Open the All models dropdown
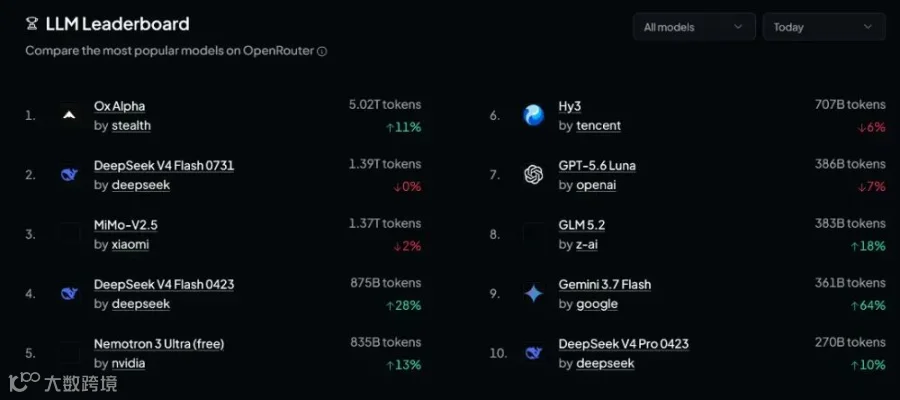 tap(694, 27)
